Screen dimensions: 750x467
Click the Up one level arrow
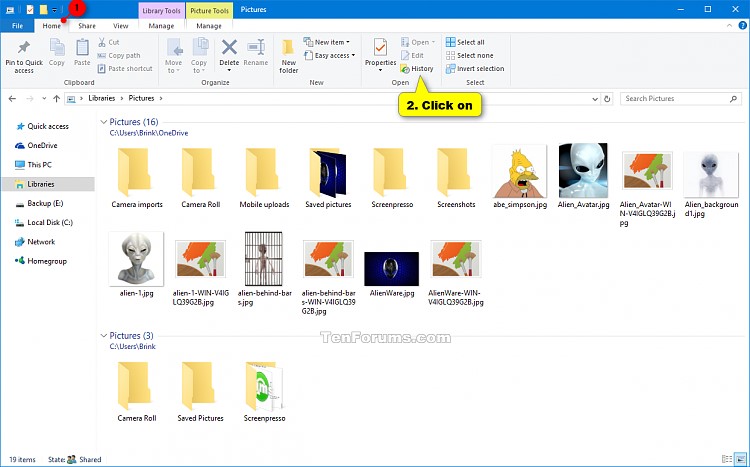click(56, 99)
